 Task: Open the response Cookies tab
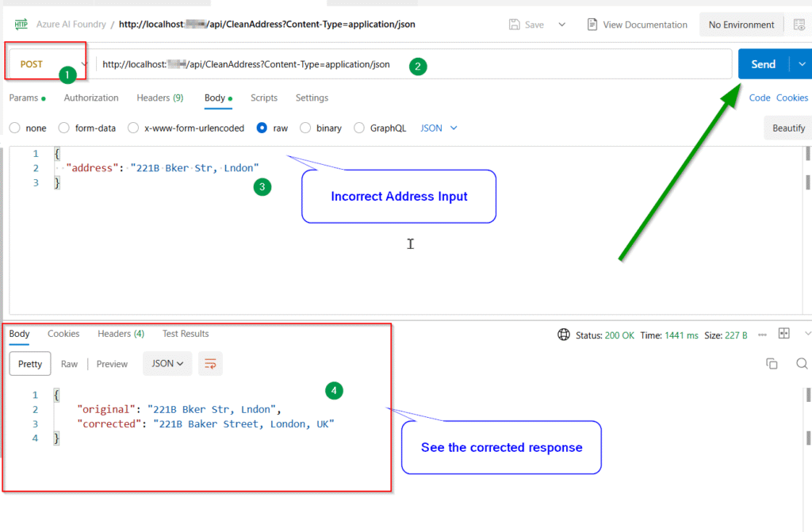pos(63,334)
